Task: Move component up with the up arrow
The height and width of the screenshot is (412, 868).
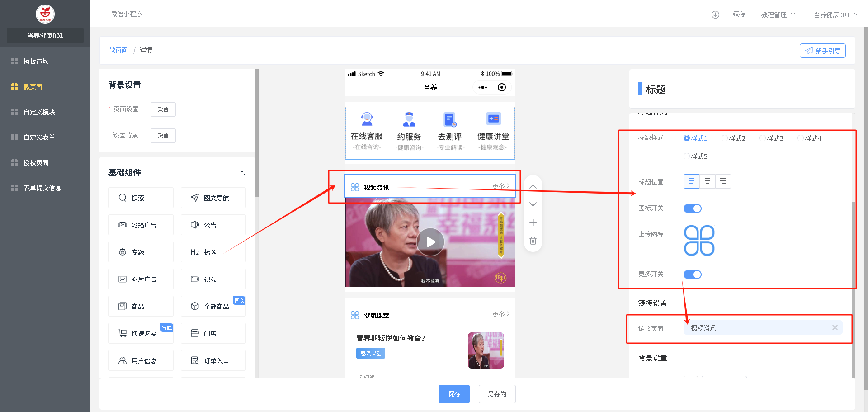Action: (x=533, y=187)
